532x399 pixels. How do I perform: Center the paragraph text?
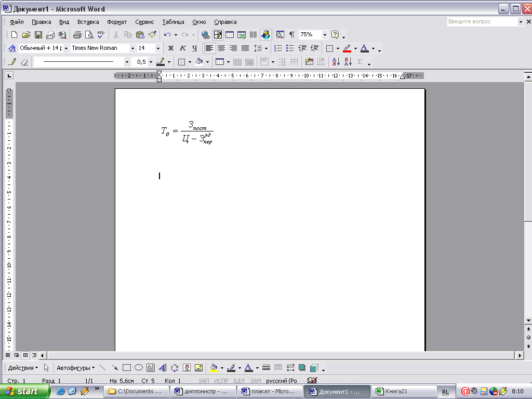[221, 48]
